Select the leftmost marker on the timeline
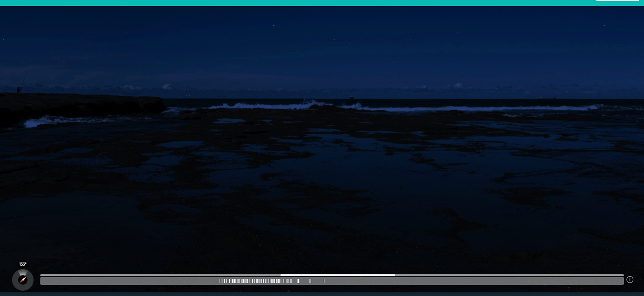 220,281
